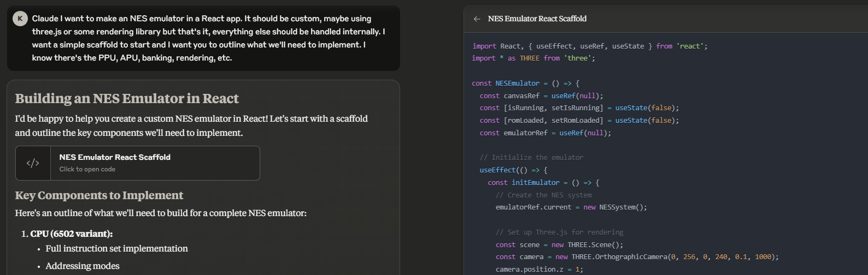Click the back arrow in the artifact panel
Screen dimensions: 868x275
click(x=477, y=19)
